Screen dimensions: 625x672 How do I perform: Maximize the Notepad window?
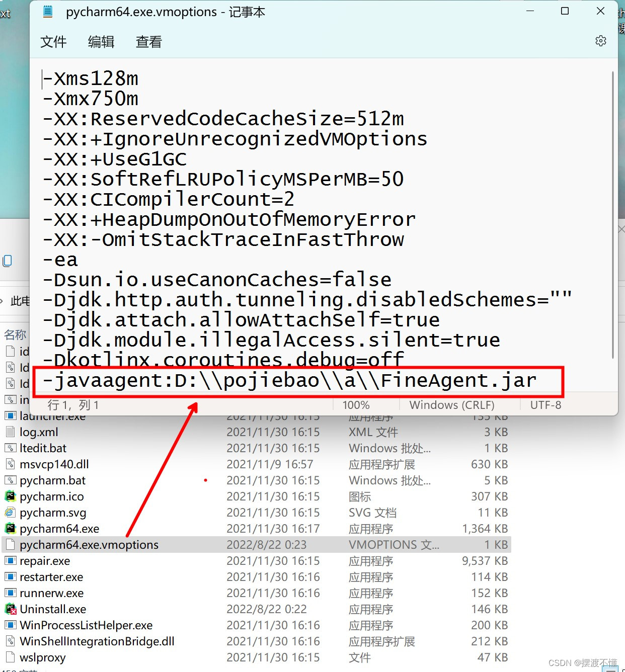click(x=565, y=11)
